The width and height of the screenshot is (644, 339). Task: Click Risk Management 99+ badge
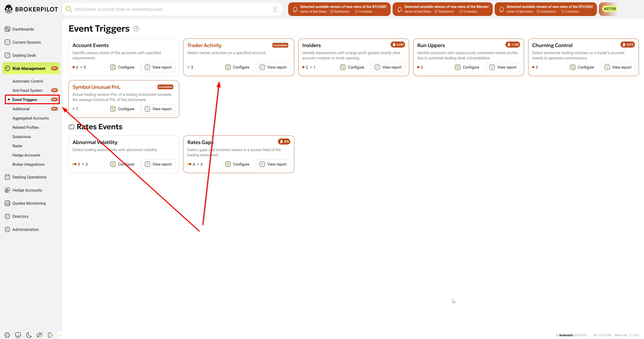point(54,68)
